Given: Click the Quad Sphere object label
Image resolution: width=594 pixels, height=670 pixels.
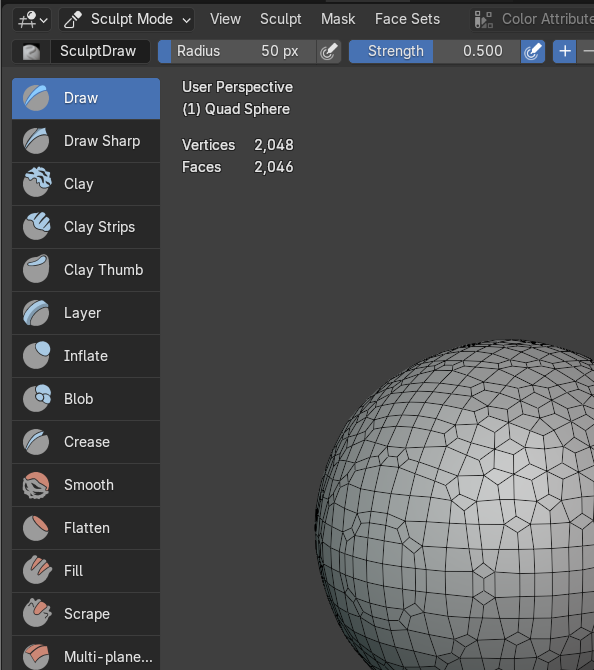Looking at the screenshot, I should click(x=236, y=109).
